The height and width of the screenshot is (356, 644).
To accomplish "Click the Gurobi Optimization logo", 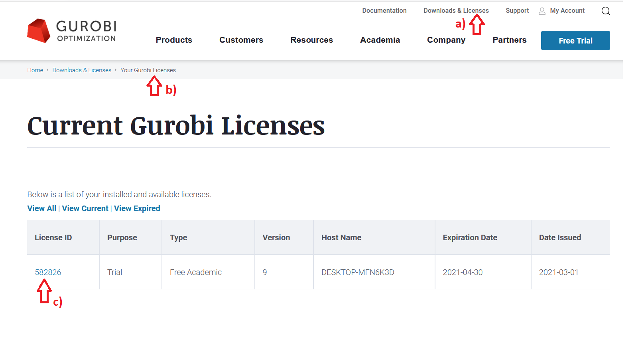I will [x=72, y=31].
